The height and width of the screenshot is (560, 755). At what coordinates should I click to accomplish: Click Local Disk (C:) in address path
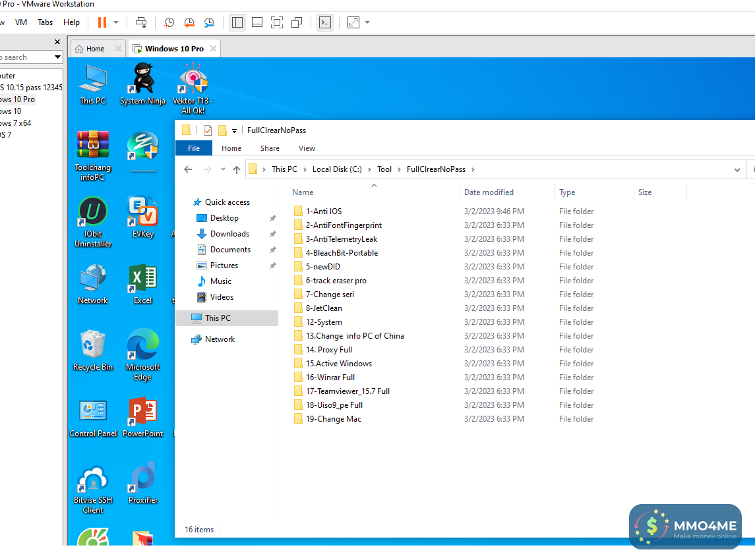pyautogui.click(x=337, y=169)
